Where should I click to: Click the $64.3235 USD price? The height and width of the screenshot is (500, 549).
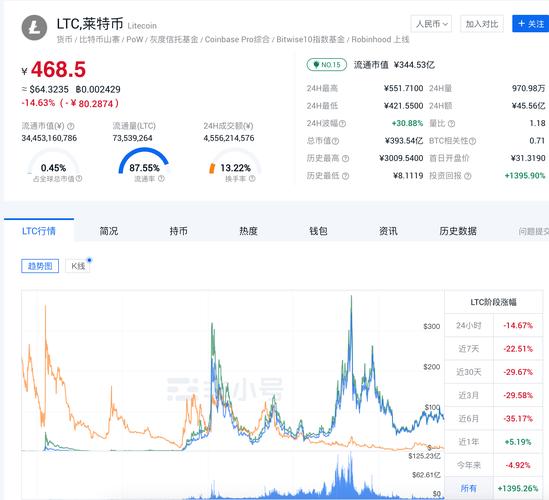49,90
